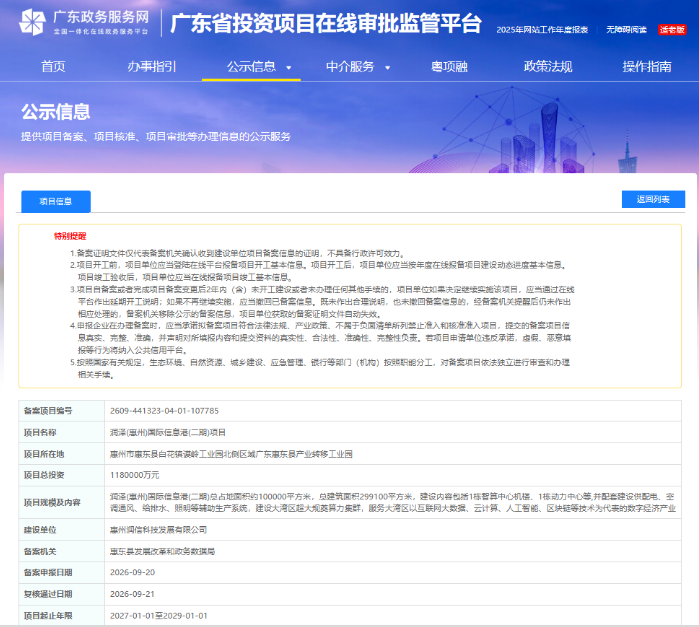Image resolution: width=699 pixels, height=627 pixels.
Task: Select the project number 2609-441323-04-01-107785
Action: click(x=164, y=411)
